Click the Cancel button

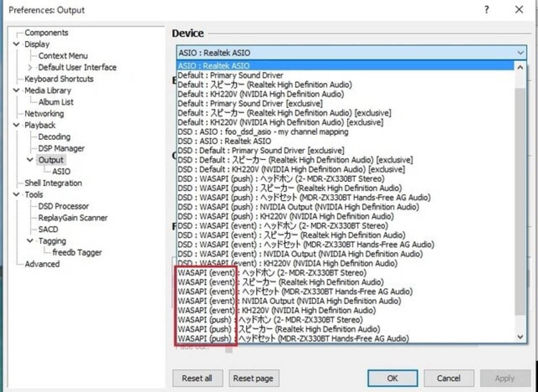pyautogui.click(x=449, y=378)
